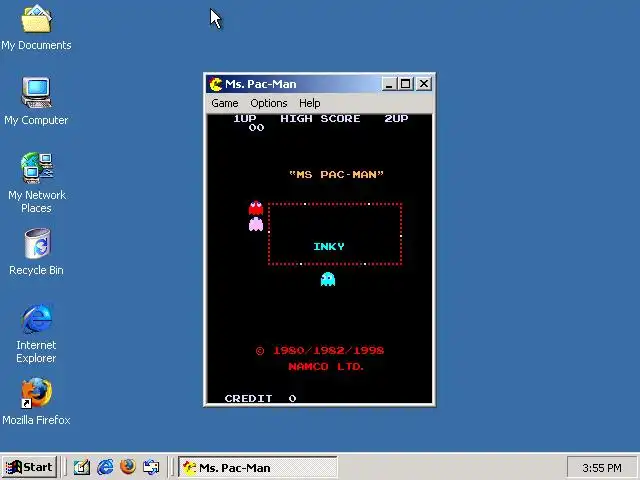The image size is (640, 480).
Task: Click the taskbar clock showing 3:55 PM
Action: [x=602, y=468]
